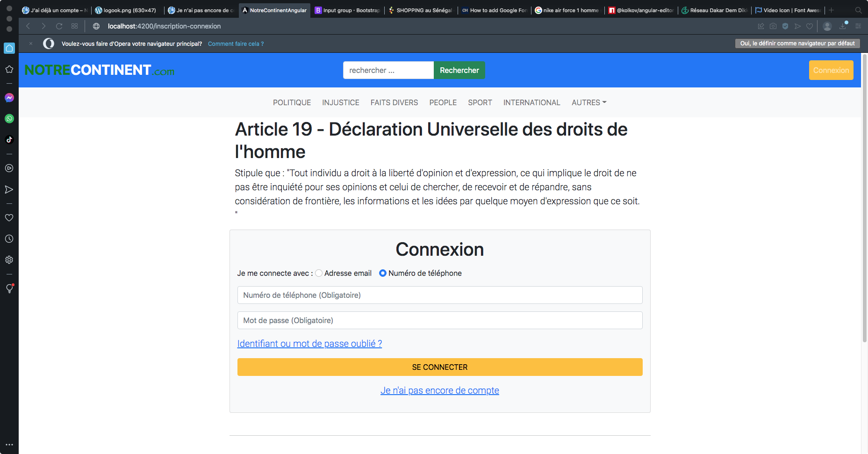The width and height of the screenshot is (868, 454).
Task: Click the green Rechercher button
Action: (459, 70)
